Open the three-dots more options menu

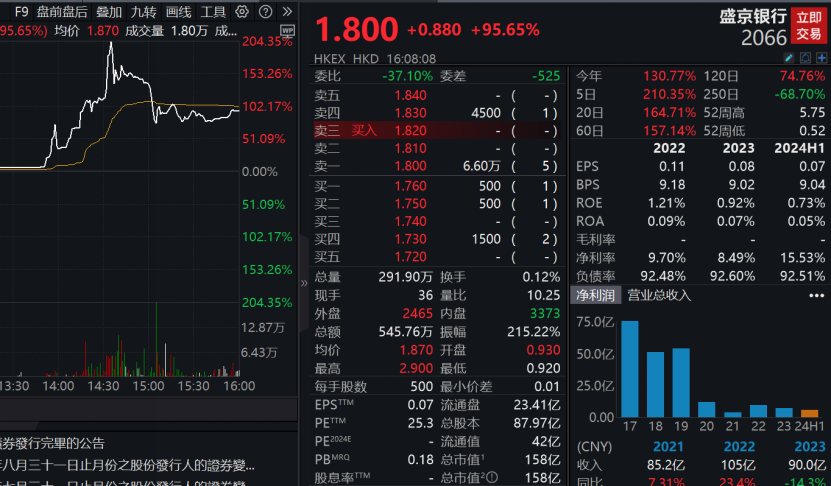[x=817, y=295]
